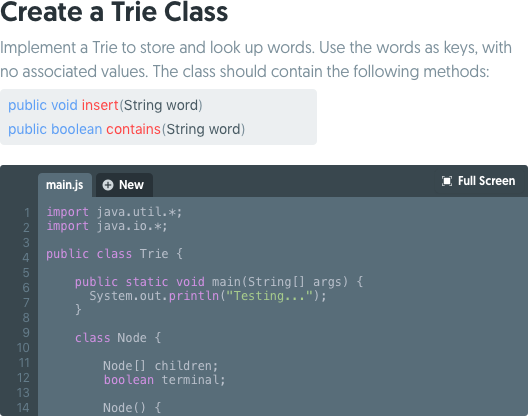528x416 pixels.
Task: Place cursor on 'import java.io.*;' line
Action: tap(107, 226)
